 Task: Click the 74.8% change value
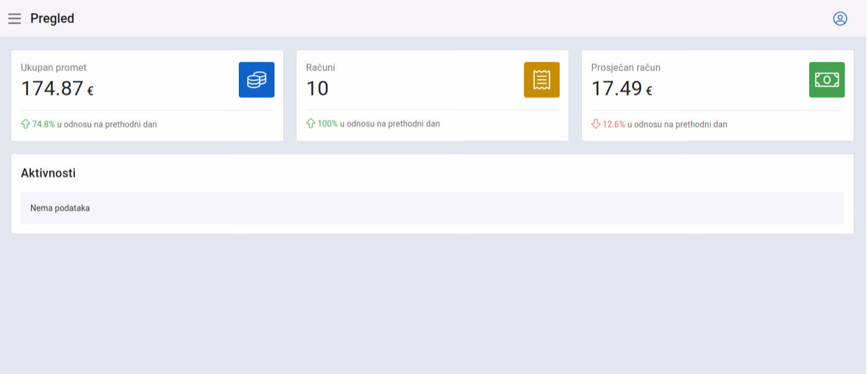pyautogui.click(x=43, y=124)
